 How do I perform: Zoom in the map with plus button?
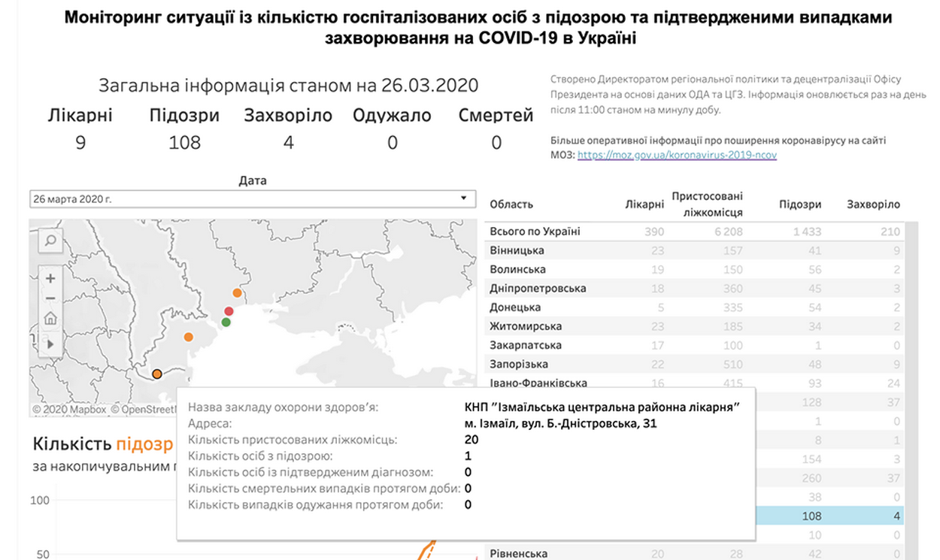pyautogui.click(x=50, y=278)
